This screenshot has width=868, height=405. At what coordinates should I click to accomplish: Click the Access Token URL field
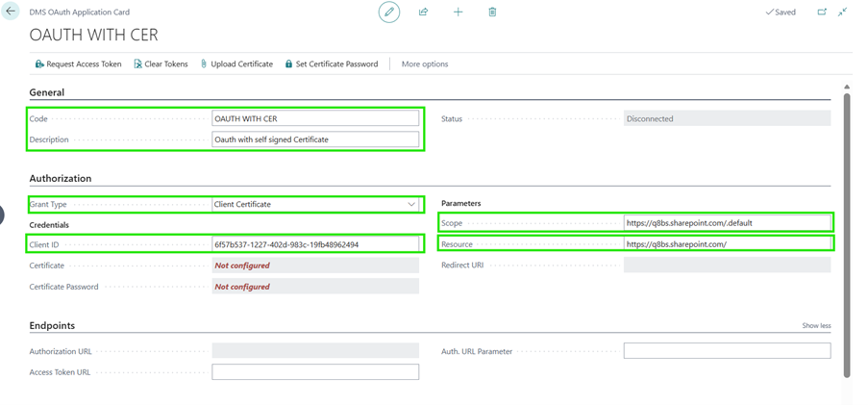[315, 371]
